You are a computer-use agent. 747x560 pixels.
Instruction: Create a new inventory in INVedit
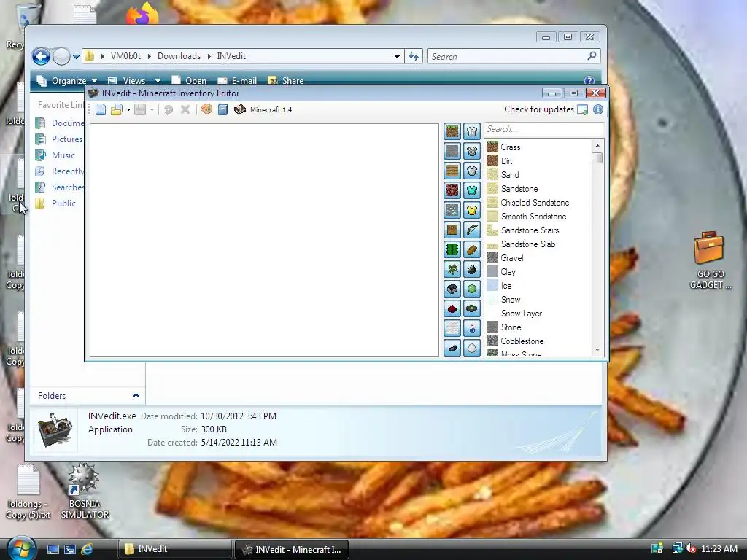pos(101,110)
